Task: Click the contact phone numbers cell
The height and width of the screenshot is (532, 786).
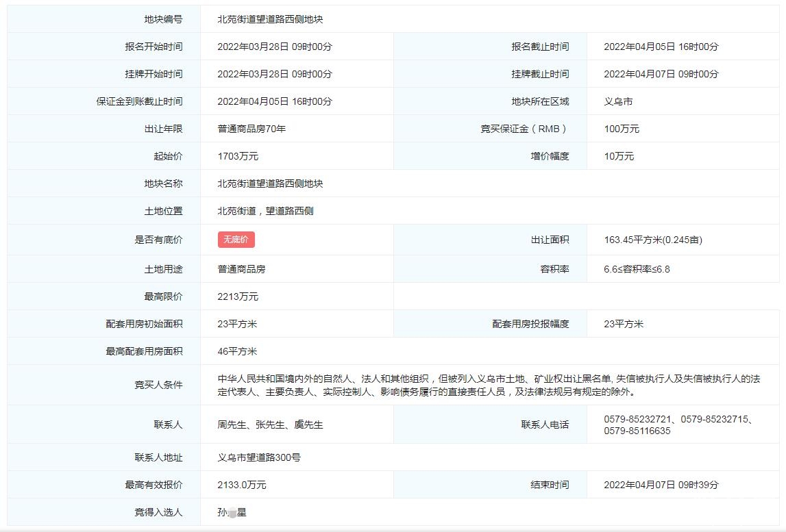Action: [678, 425]
